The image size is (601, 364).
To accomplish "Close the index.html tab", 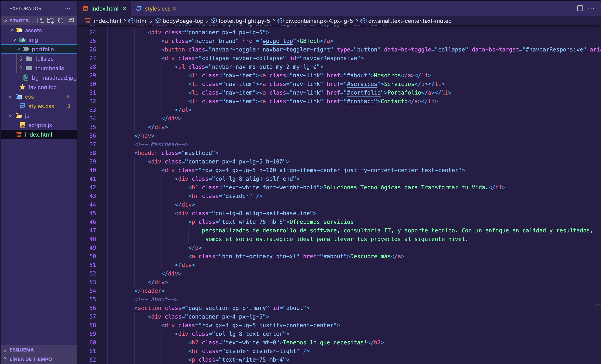I will [x=125, y=9].
